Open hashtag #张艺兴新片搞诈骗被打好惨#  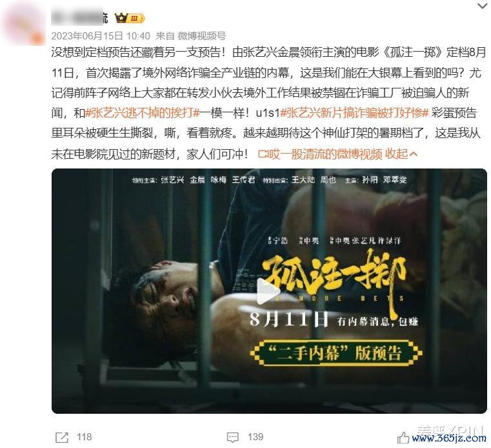(x=354, y=113)
